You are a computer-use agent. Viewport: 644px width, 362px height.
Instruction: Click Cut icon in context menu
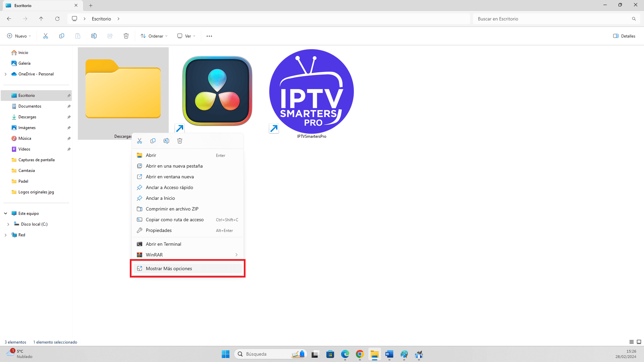(x=140, y=141)
